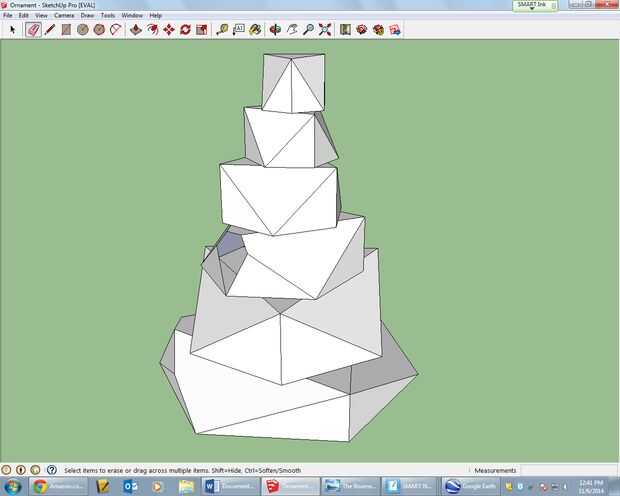The width and height of the screenshot is (620, 496).
Task: Activate the Move tool
Action: pyautogui.click(x=169, y=30)
